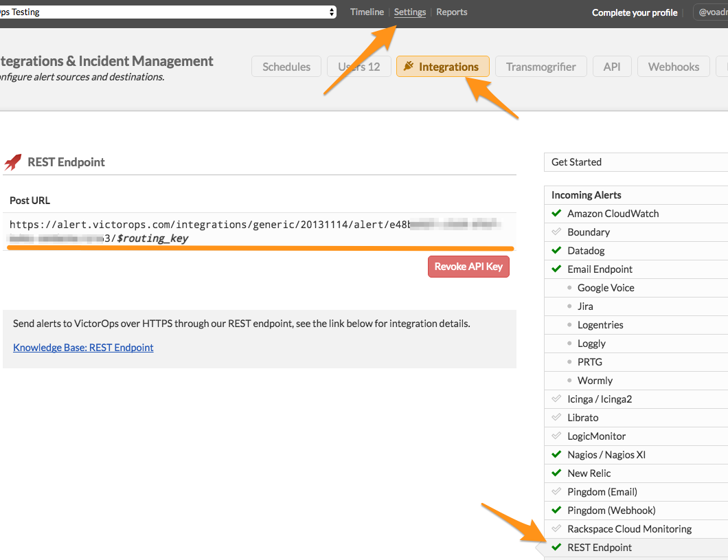
Task: Click the rocket icon beside REST Endpoint
Action: click(x=13, y=162)
